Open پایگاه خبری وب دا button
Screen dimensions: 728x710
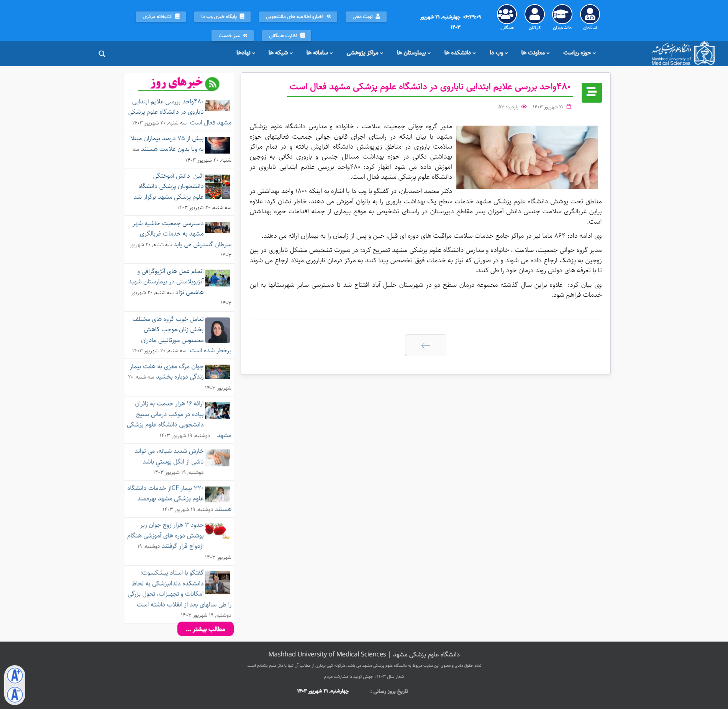pos(222,16)
